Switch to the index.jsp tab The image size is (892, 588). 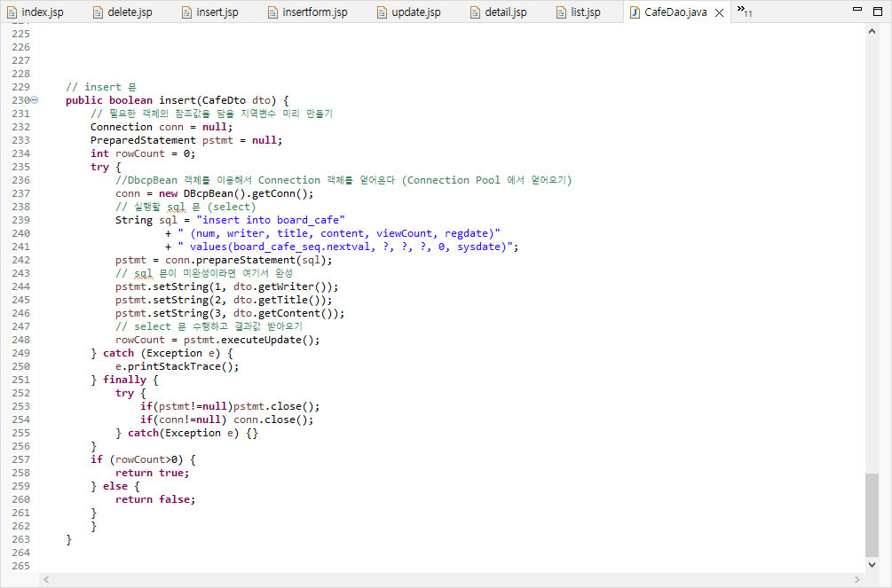point(36,12)
